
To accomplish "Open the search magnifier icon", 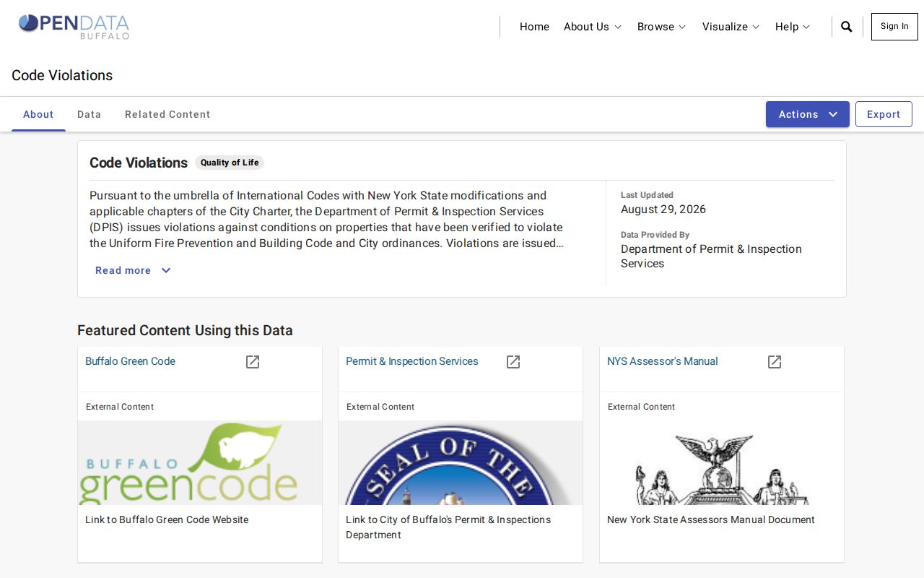I will [x=847, y=27].
